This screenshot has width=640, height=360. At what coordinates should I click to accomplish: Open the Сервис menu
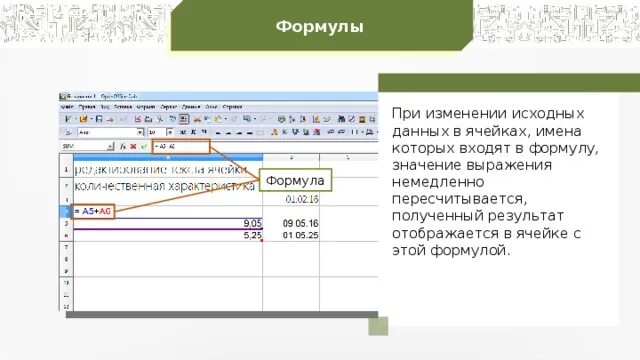[169, 107]
